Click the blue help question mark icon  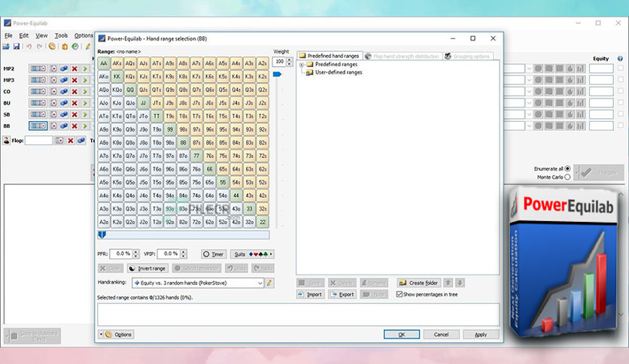(620, 59)
